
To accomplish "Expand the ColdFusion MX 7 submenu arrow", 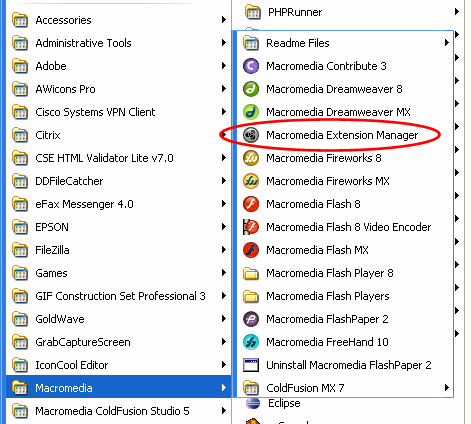I will tap(446, 388).
